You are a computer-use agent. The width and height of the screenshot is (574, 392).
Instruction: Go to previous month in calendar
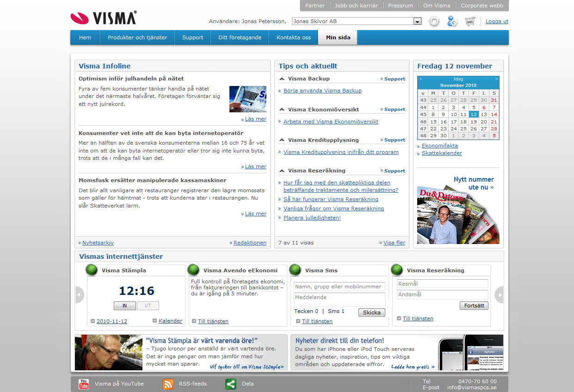tap(421, 79)
